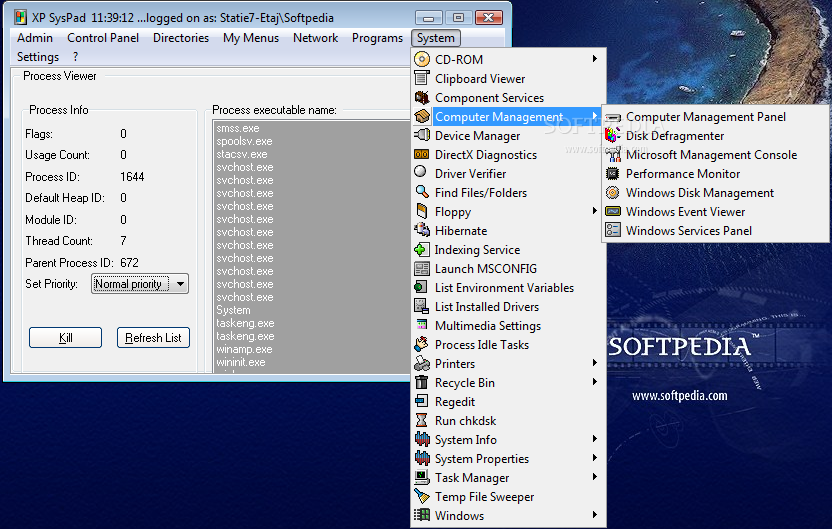Kill the selected process
This screenshot has height=529, width=832.
(x=65, y=337)
